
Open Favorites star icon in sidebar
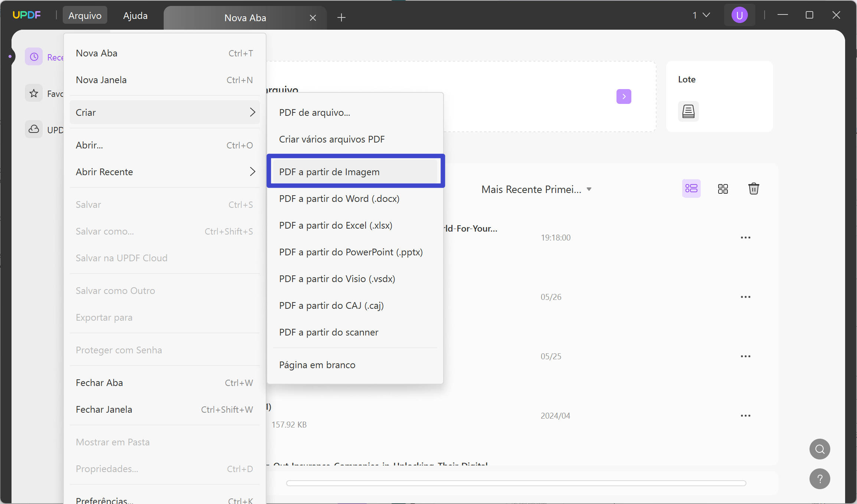click(x=34, y=93)
